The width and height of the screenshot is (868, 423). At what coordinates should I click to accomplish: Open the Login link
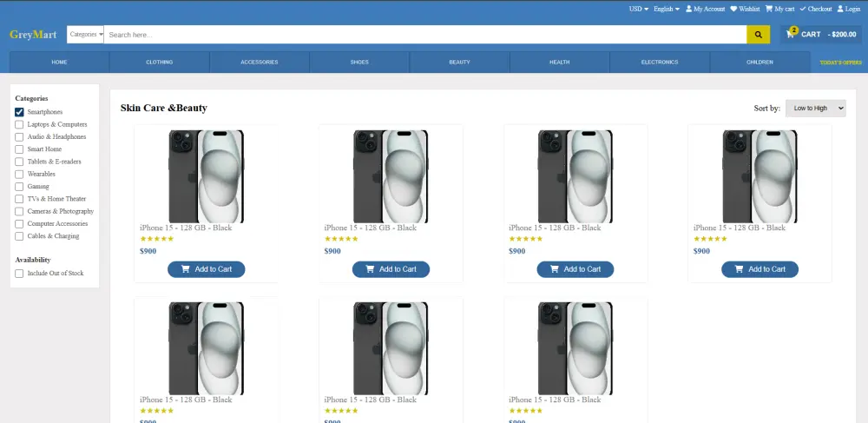pyautogui.click(x=849, y=9)
